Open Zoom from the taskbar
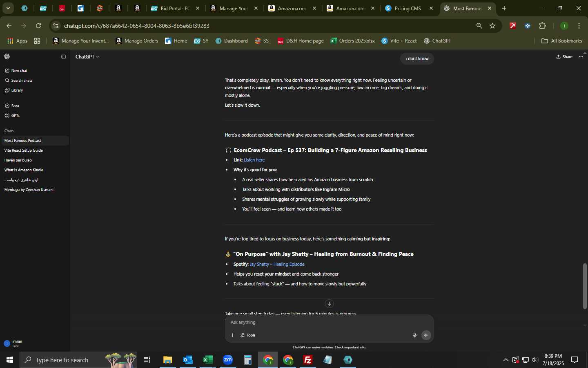This screenshot has height=368, width=588. (x=228, y=360)
